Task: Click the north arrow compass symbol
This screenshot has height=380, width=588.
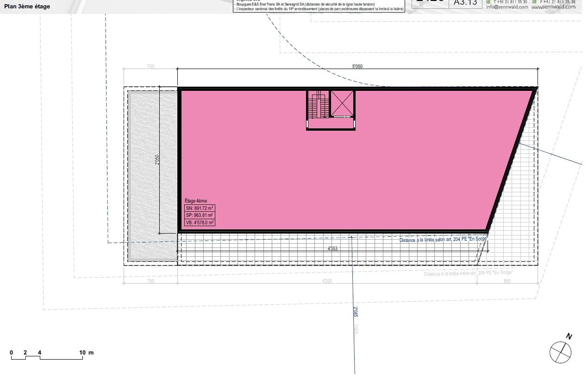Action: point(560,352)
